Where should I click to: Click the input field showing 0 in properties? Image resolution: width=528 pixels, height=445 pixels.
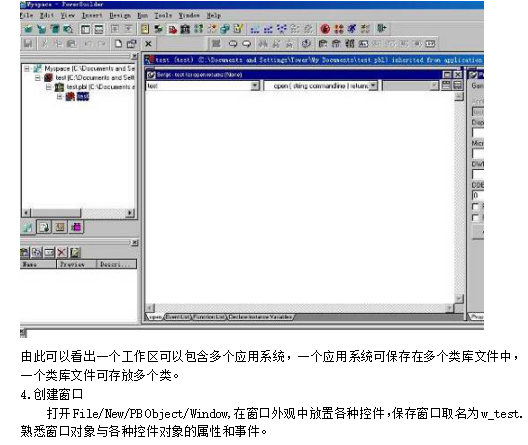point(478,195)
